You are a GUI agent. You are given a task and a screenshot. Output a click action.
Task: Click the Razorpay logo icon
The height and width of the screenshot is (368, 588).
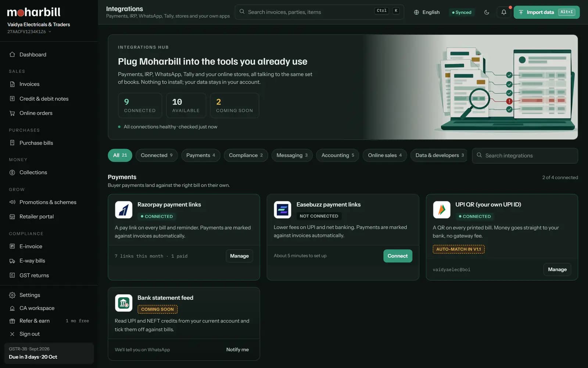click(x=123, y=210)
